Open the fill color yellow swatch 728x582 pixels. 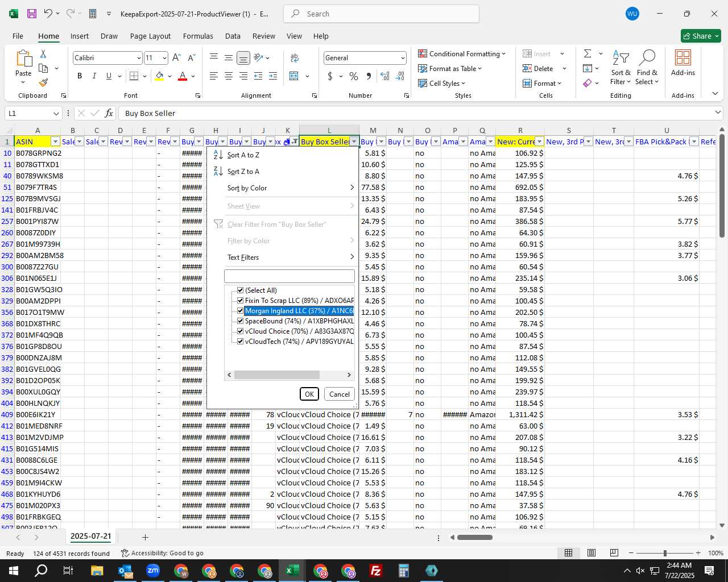point(159,76)
